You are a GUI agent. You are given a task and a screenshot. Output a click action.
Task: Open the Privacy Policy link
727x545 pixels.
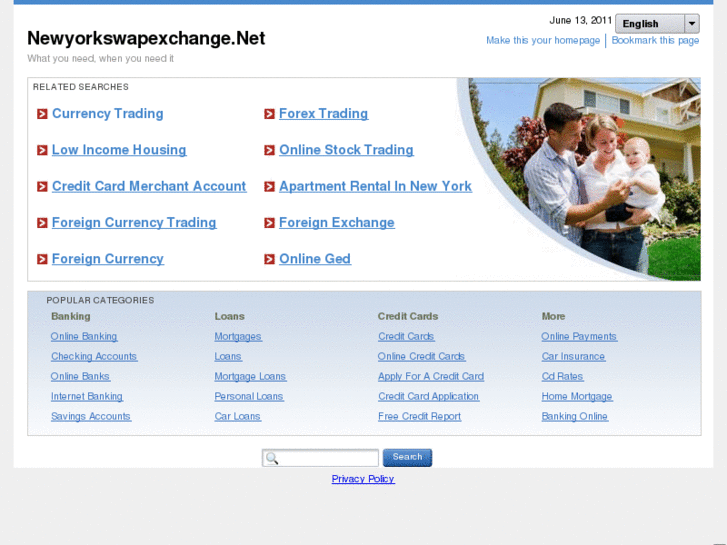(363, 479)
